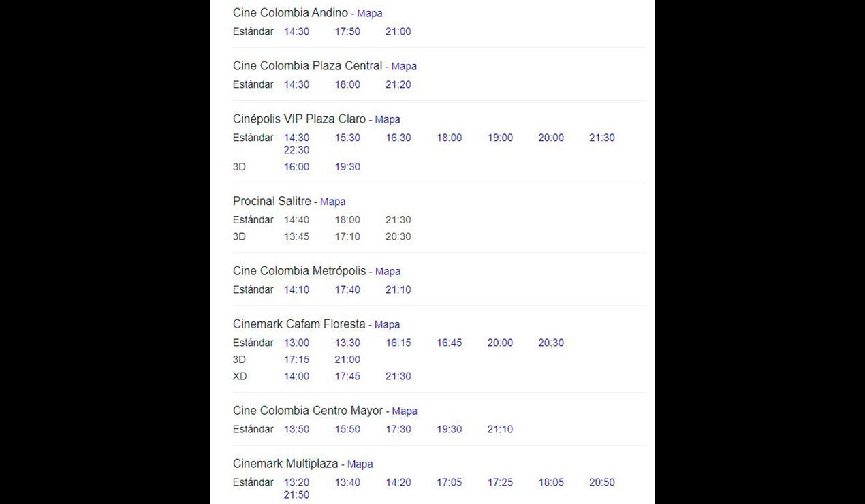Choose the 21:20 showtime at Plaza Central
Image resolution: width=865 pixels, height=504 pixels.
click(398, 84)
